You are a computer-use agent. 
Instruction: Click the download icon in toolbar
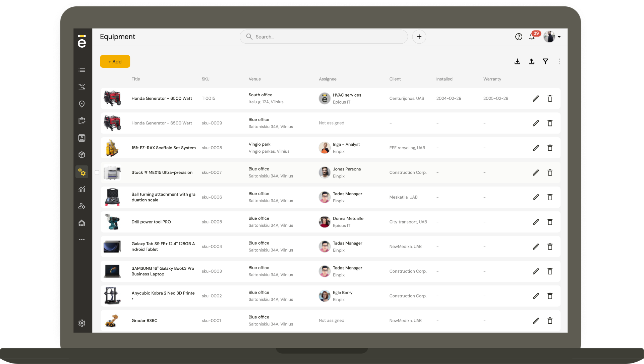point(517,61)
